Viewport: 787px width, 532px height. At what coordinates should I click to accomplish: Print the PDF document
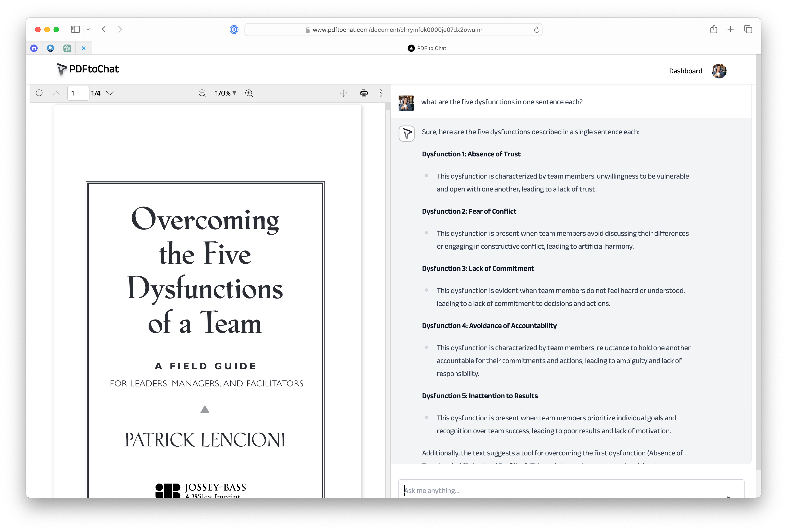[x=364, y=93]
